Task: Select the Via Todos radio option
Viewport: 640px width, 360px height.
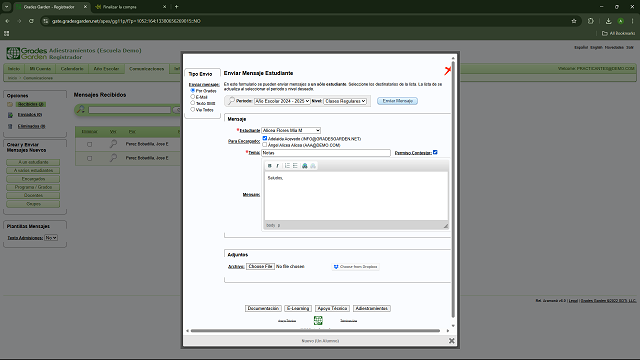Action: click(193, 109)
